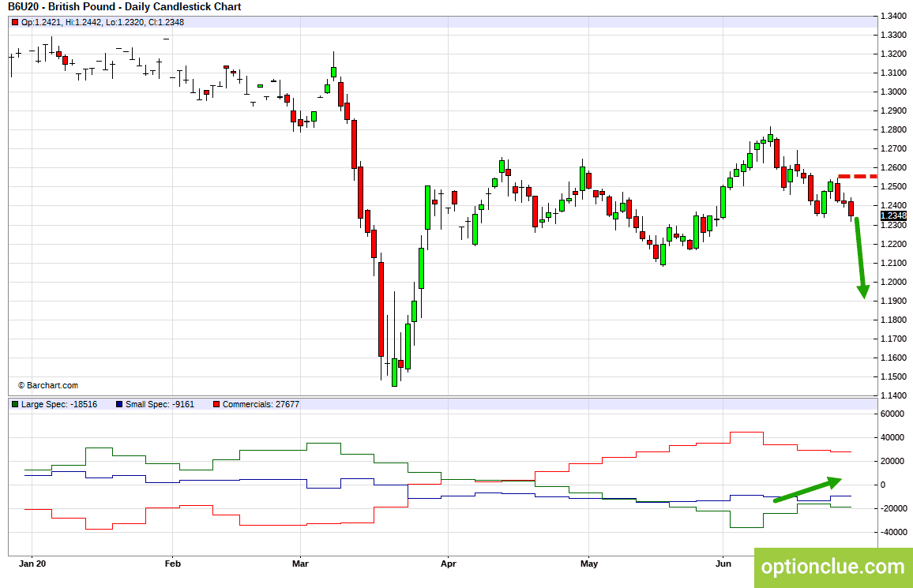
Task: Click the green Large Spec legend swatch
Action: pos(15,404)
